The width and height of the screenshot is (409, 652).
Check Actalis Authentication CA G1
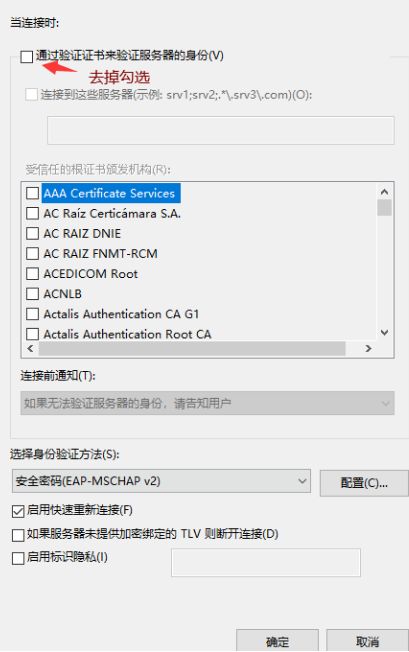coord(32,314)
